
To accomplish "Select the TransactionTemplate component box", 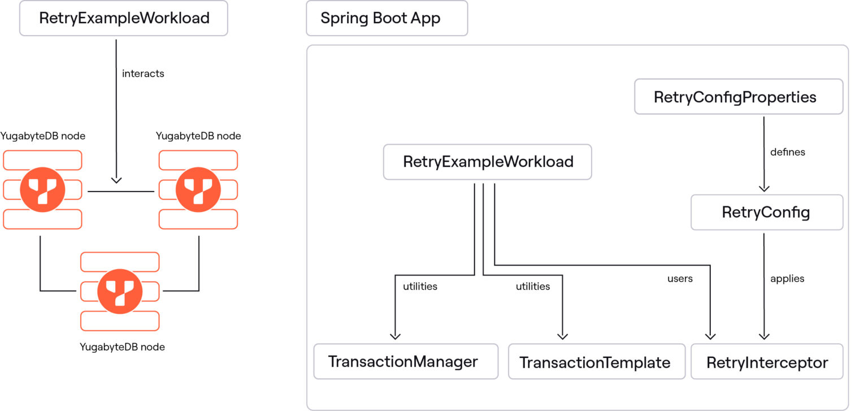I will point(596,361).
